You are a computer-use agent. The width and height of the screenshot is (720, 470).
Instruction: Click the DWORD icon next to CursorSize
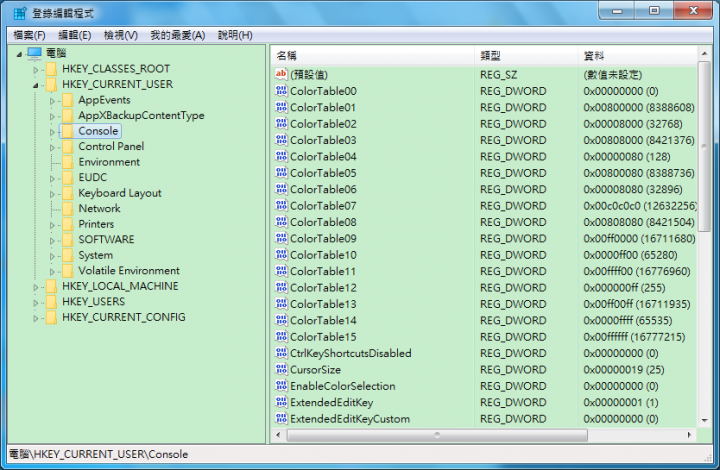click(x=281, y=369)
